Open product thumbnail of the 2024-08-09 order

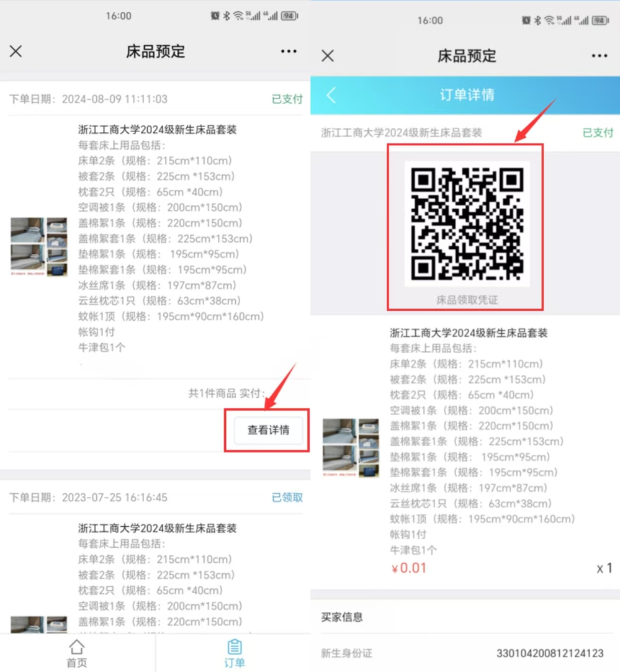39,246
